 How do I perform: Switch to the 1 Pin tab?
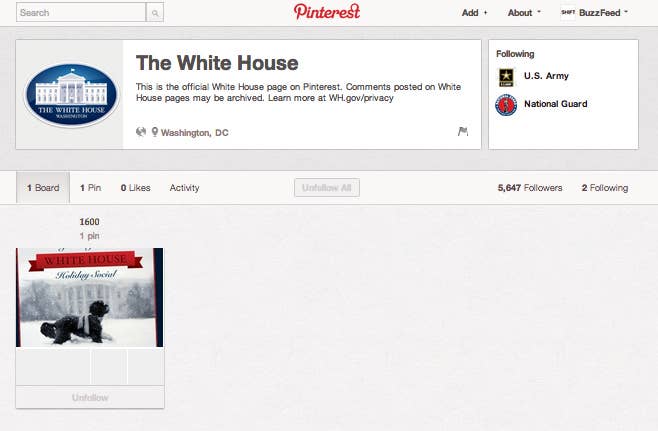click(91, 188)
